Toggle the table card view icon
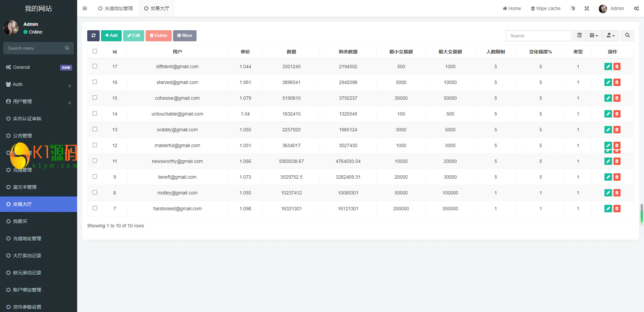 (579, 36)
